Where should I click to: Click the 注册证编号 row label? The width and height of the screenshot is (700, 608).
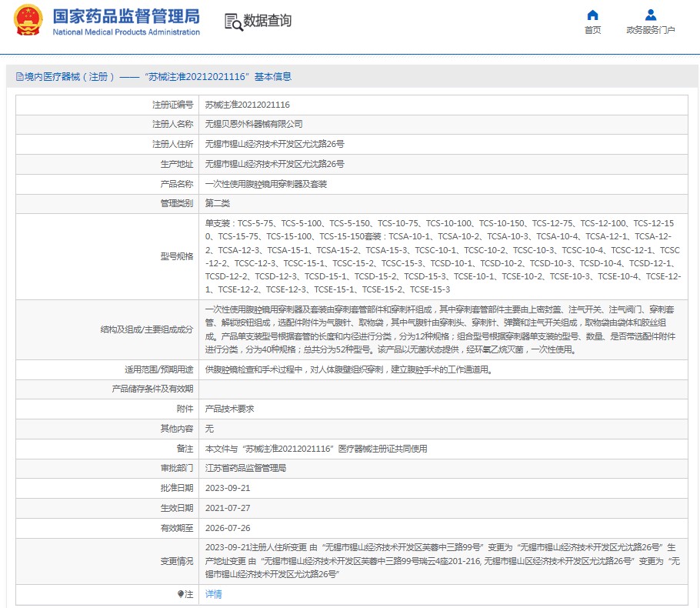click(x=173, y=105)
